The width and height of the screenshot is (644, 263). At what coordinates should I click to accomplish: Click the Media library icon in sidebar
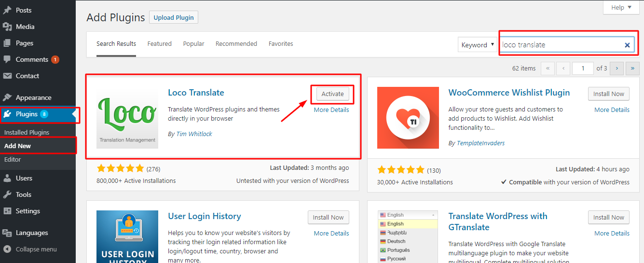point(7,27)
